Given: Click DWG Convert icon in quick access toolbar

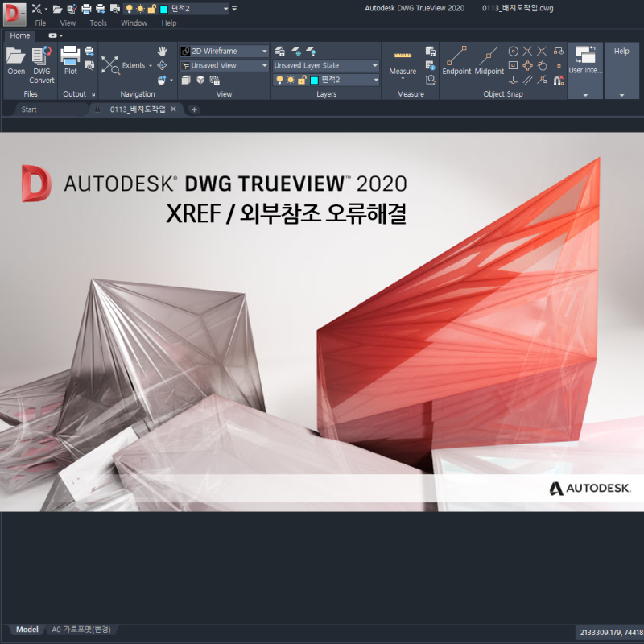Looking at the screenshot, I should pos(72,9).
